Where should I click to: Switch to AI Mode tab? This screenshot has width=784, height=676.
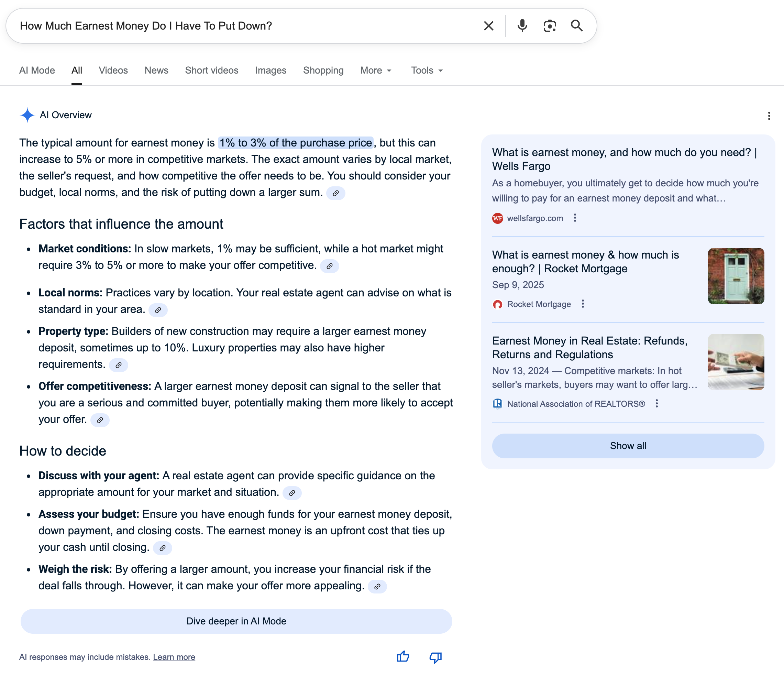(x=37, y=70)
